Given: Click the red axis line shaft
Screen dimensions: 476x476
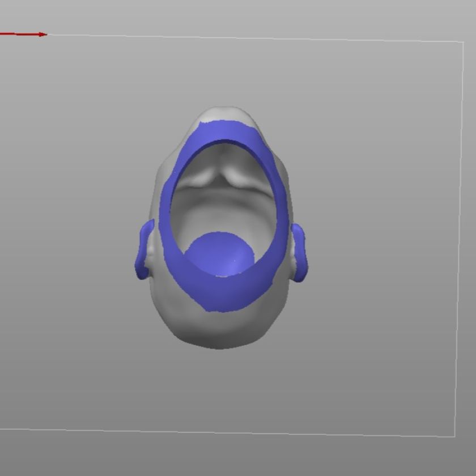Looking at the screenshot, I should pyautogui.click(x=20, y=34).
